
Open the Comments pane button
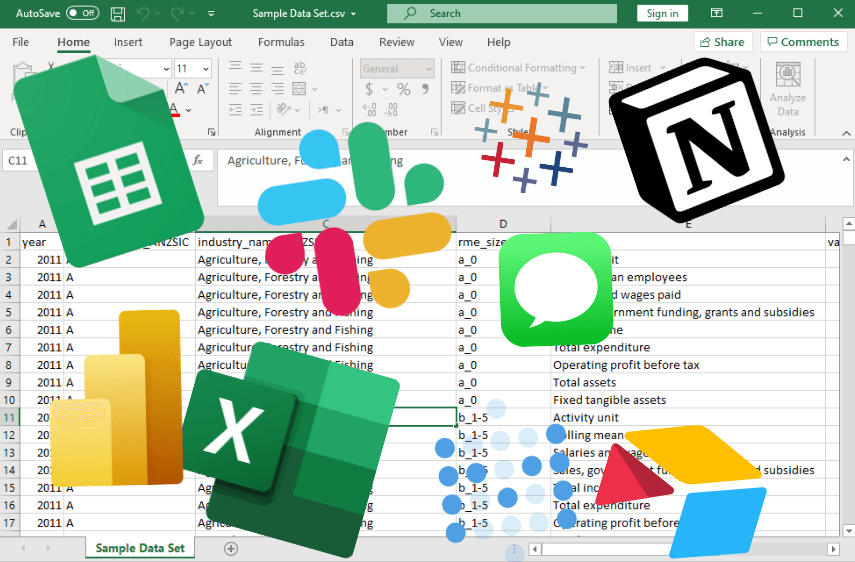coord(803,42)
